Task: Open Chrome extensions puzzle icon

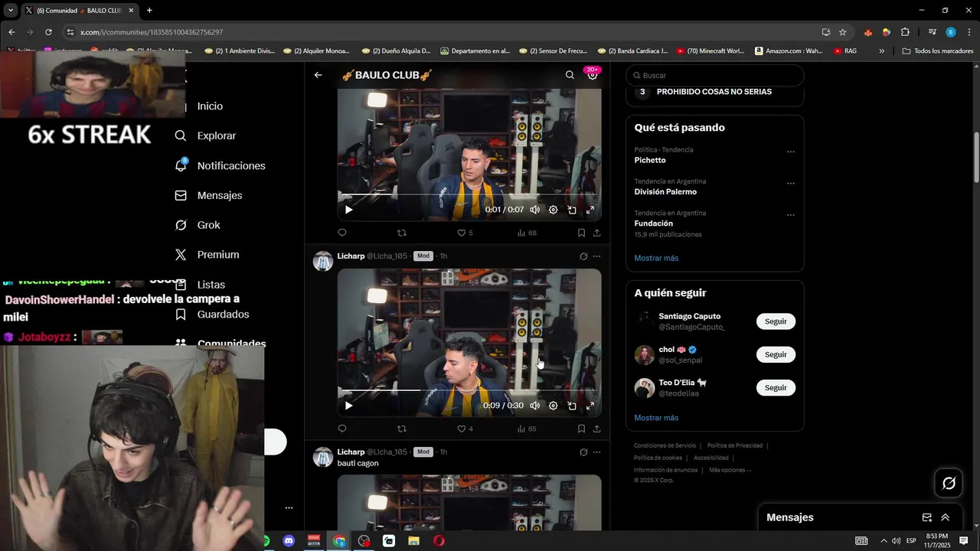Action: point(905,32)
